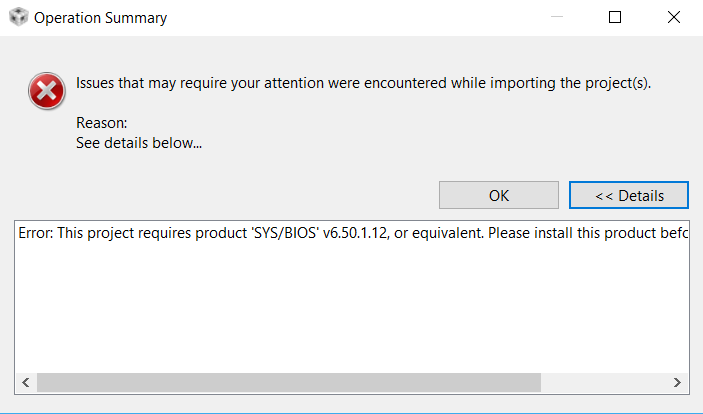The height and width of the screenshot is (414, 703).
Task: Click the 'Reason:' label
Action: (x=102, y=123)
